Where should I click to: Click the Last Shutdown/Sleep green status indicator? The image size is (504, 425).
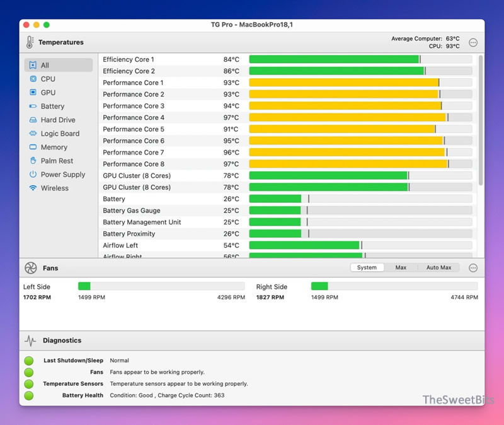point(29,361)
